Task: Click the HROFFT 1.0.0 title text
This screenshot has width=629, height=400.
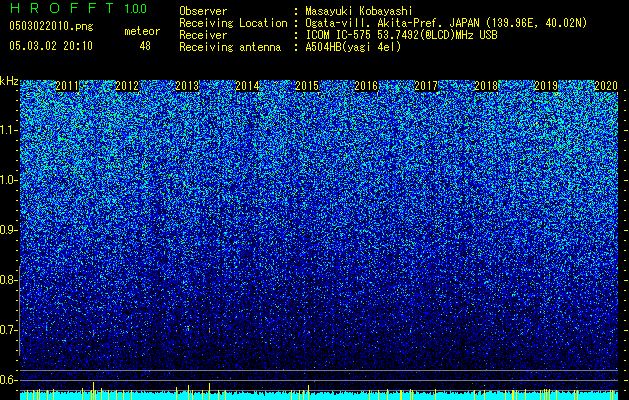Action: coord(79,8)
